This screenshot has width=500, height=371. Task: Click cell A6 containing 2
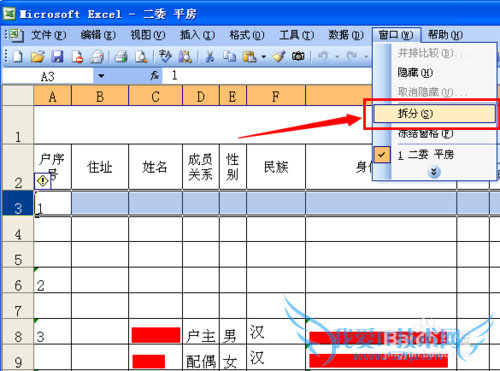(52, 281)
